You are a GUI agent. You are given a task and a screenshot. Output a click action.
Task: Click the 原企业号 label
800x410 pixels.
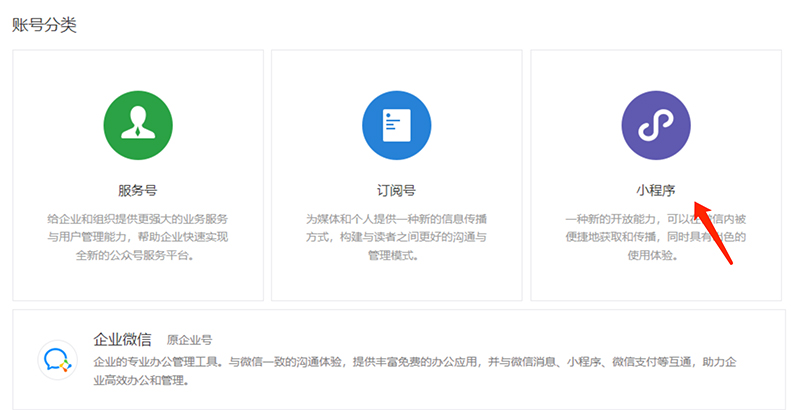189,340
